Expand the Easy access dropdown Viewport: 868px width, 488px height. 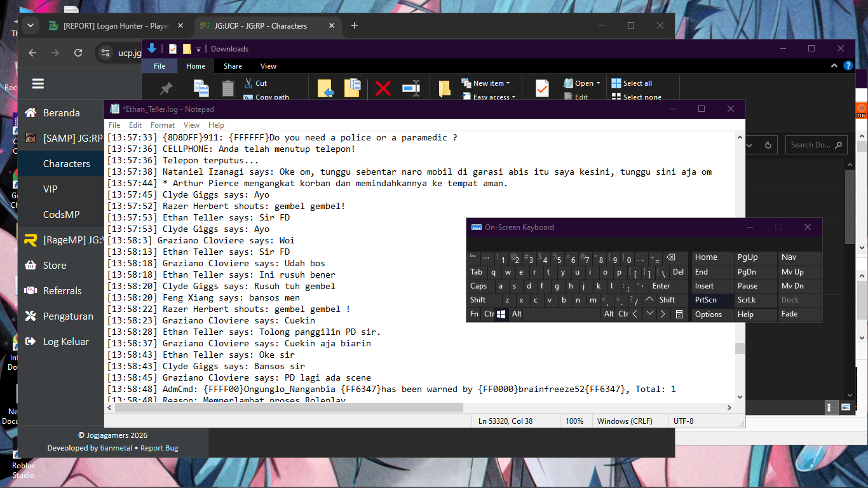513,97
